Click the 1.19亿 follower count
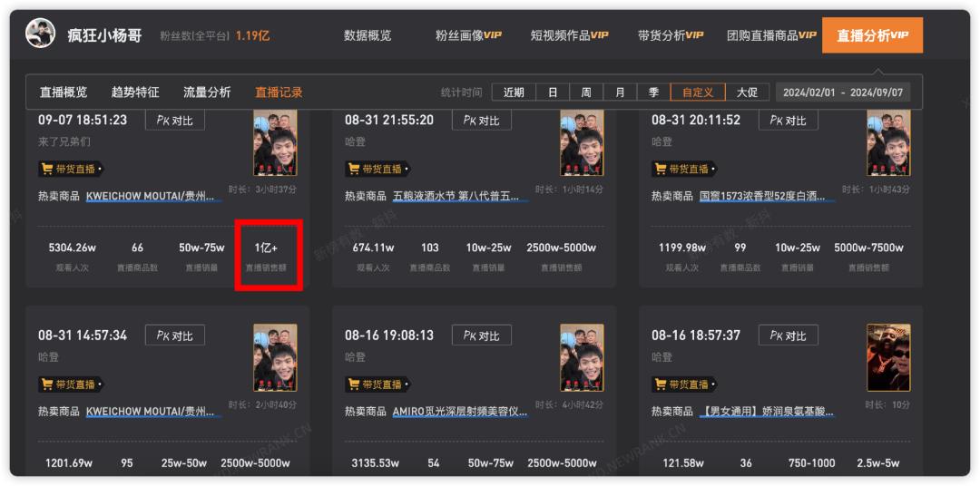This screenshot has height=486, width=980. point(252,35)
